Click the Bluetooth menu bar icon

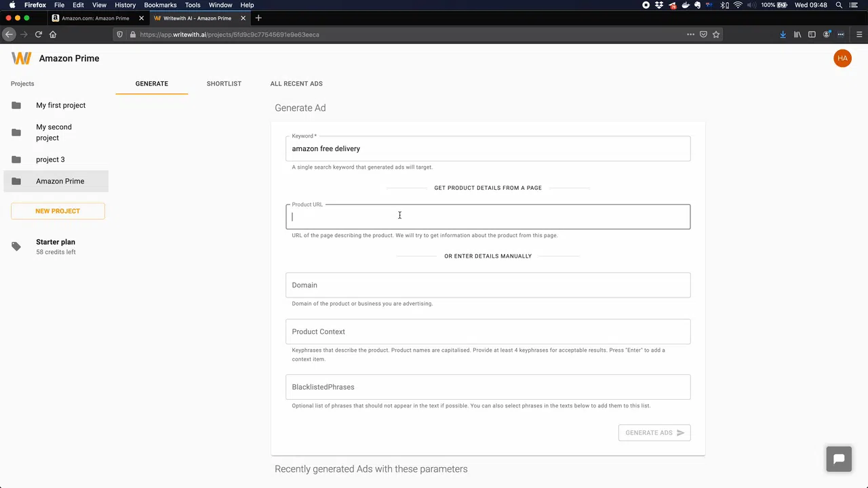click(x=725, y=5)
